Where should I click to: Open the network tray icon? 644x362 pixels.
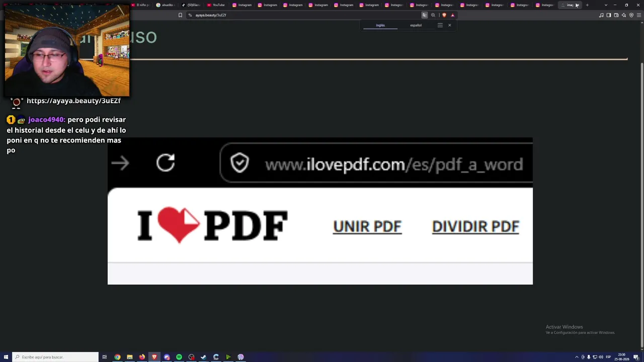point(595,357)
